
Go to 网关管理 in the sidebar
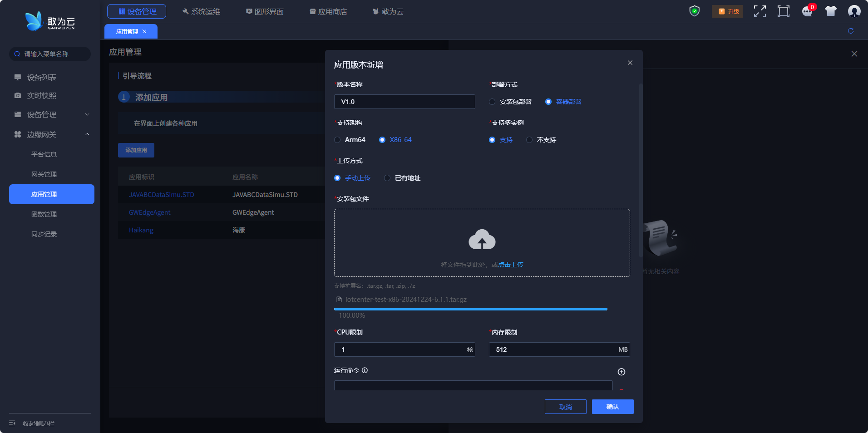pos(44,174)
